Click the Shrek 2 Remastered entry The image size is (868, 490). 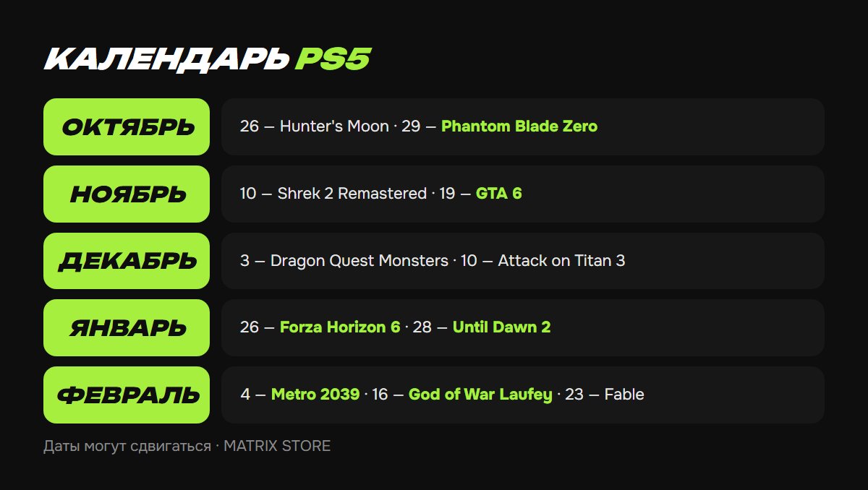[x=352, y=194]
